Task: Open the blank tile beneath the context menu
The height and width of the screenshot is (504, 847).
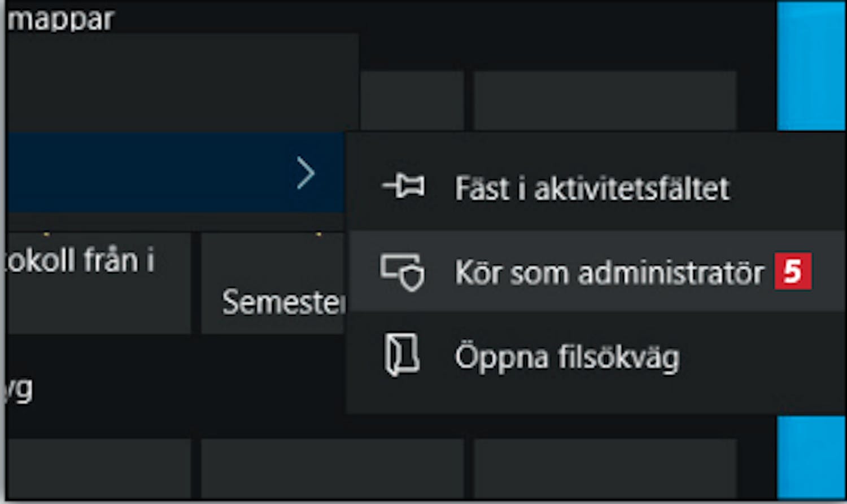Action: (x=605, y=468)
